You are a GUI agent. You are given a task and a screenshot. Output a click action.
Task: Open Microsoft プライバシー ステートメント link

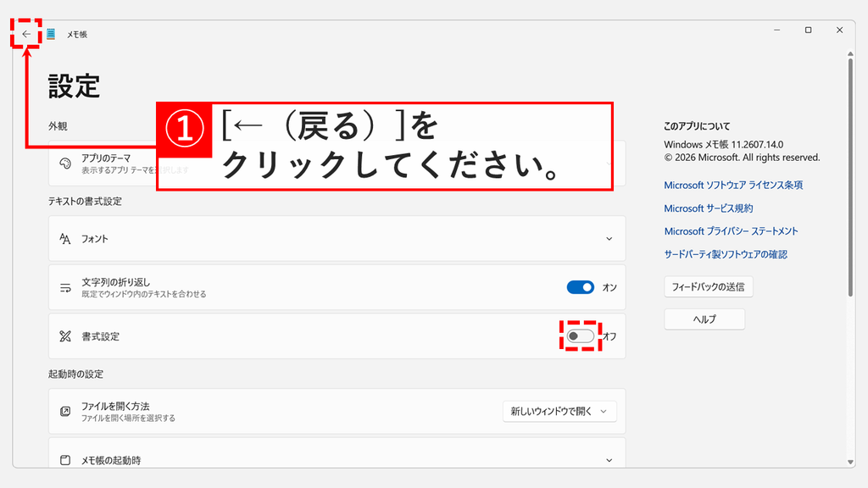tap(731, 231)
